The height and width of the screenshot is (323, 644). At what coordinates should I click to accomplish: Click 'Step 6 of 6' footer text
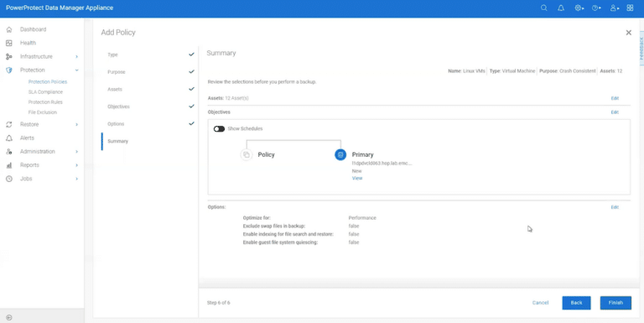[x=219, y=303]
